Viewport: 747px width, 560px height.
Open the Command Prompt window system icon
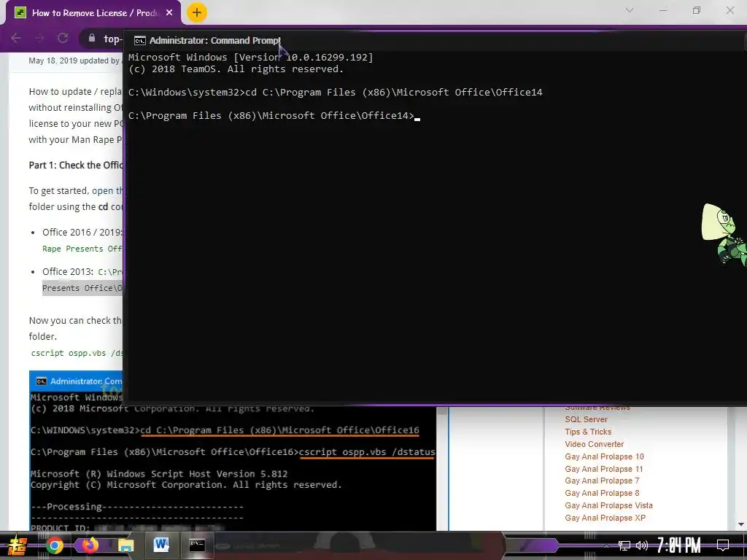click(139, 41)
